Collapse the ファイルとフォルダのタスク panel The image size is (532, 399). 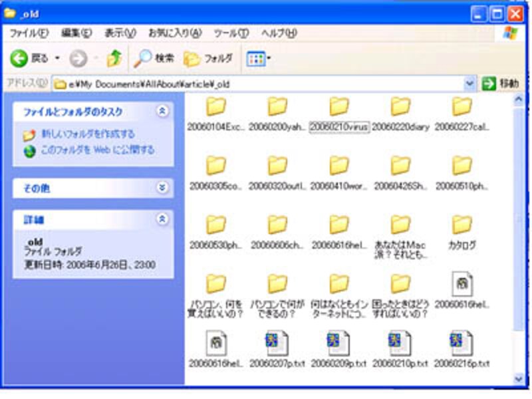[x=162, y=111]
